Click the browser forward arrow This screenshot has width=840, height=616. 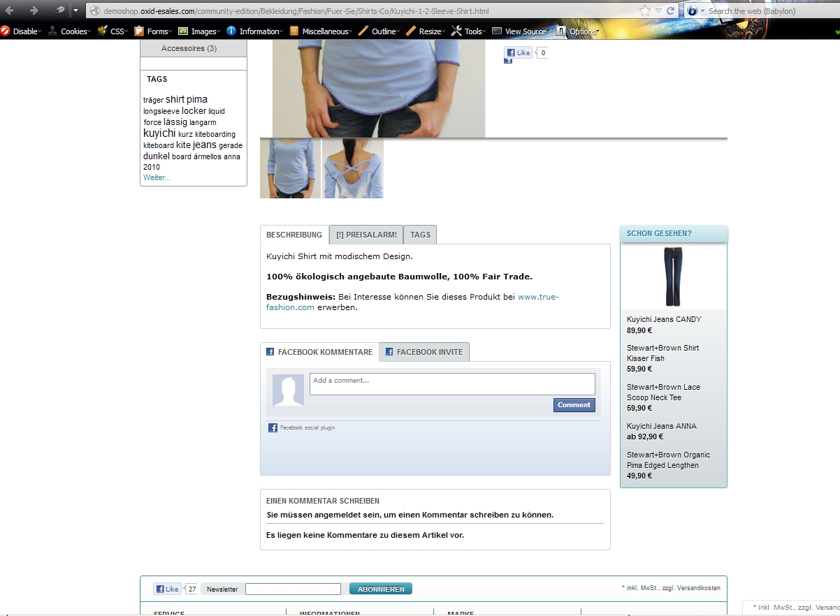click(x=34, y=10)
